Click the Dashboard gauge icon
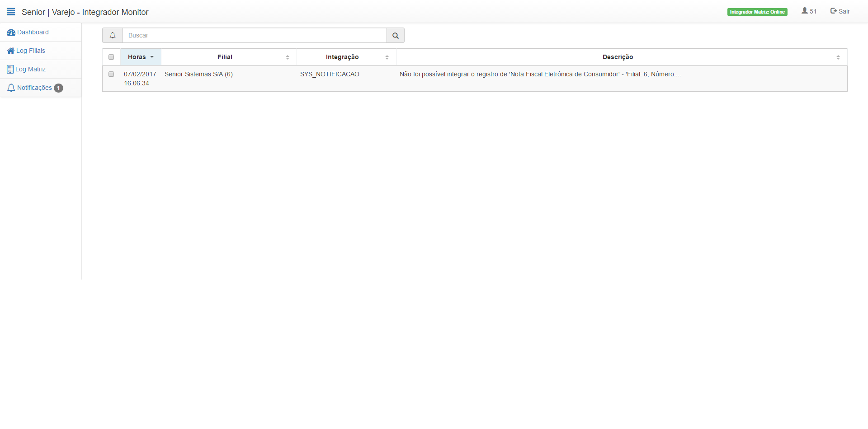 pos(11,33)
